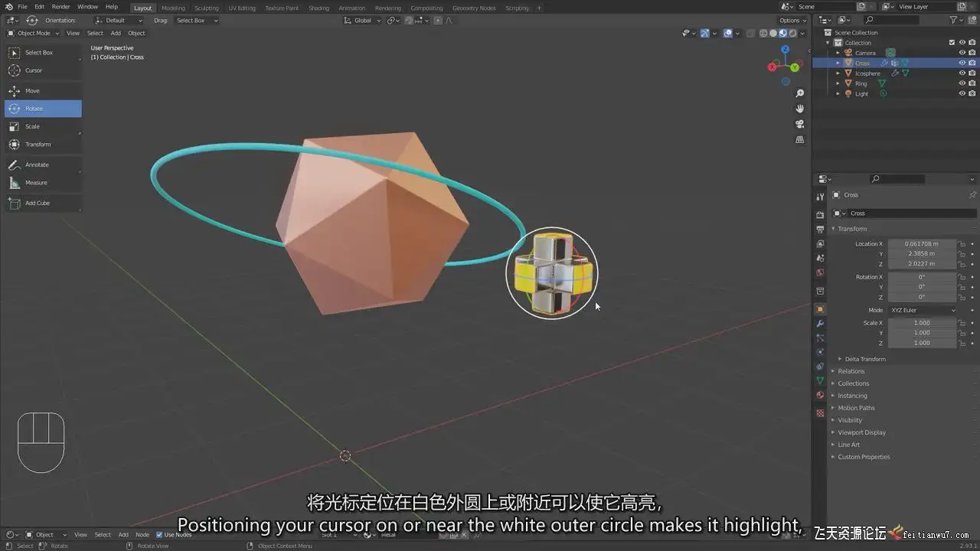Screen dimensions: 980x551
Task: Open the rotation Mode XYZ Euler dropdown
Action: pyautogui.click(x=923, y=310)
